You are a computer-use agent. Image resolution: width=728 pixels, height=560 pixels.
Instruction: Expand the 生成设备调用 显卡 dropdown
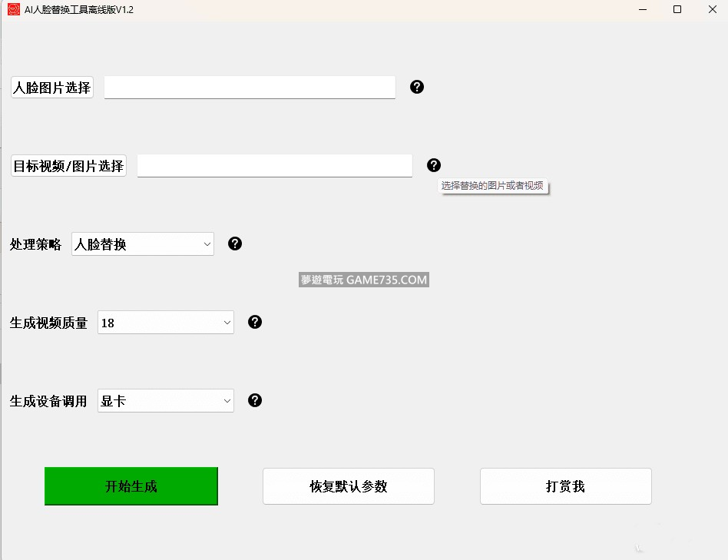coord(166,401)
